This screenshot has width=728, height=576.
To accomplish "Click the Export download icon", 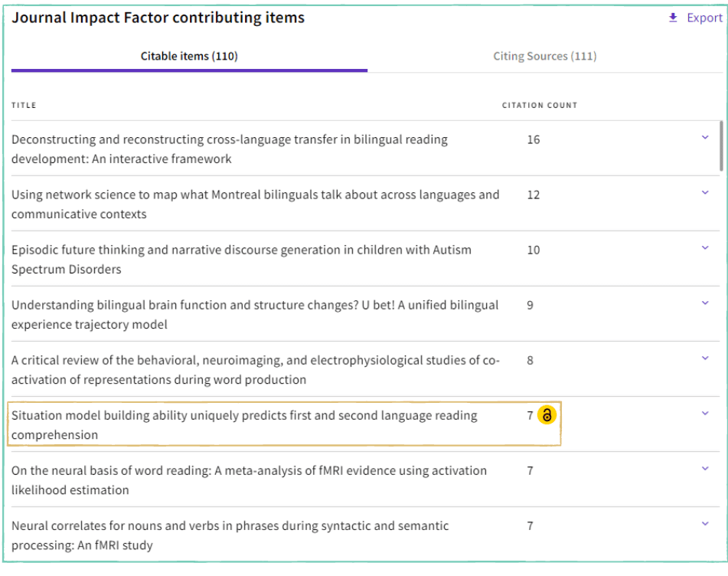I will tap(673, 18).
